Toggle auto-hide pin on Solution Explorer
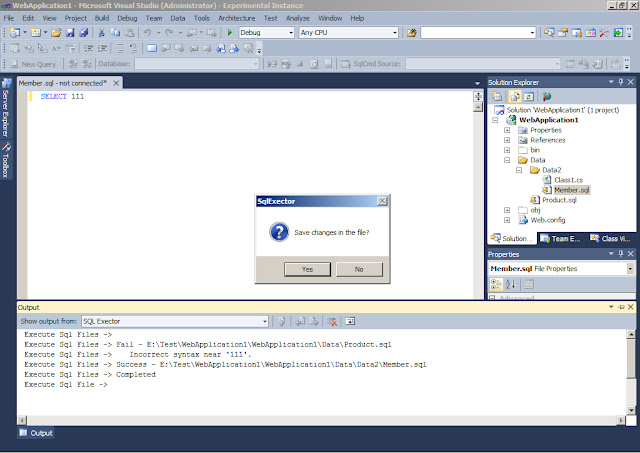This screenshot has height=453, width=640. 621,82
